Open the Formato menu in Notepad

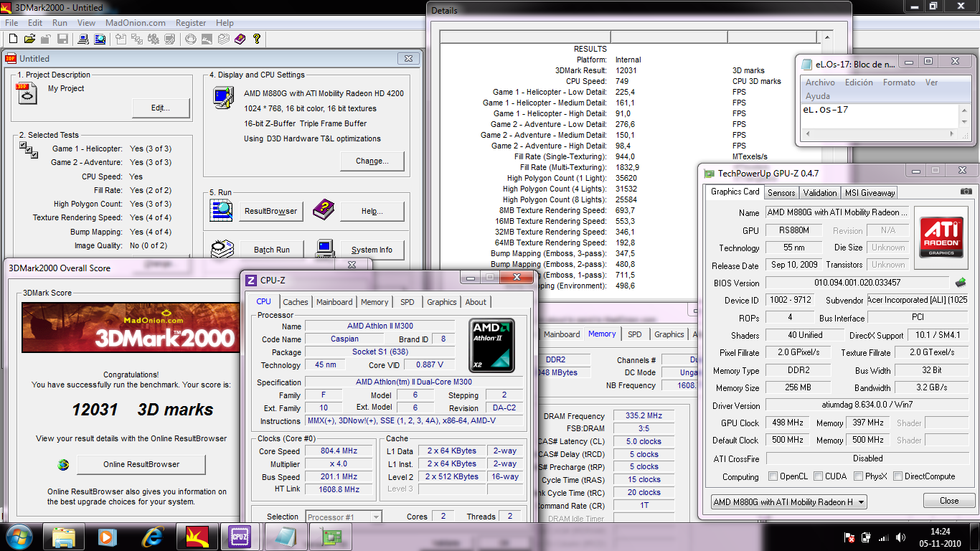coord(899,83)
